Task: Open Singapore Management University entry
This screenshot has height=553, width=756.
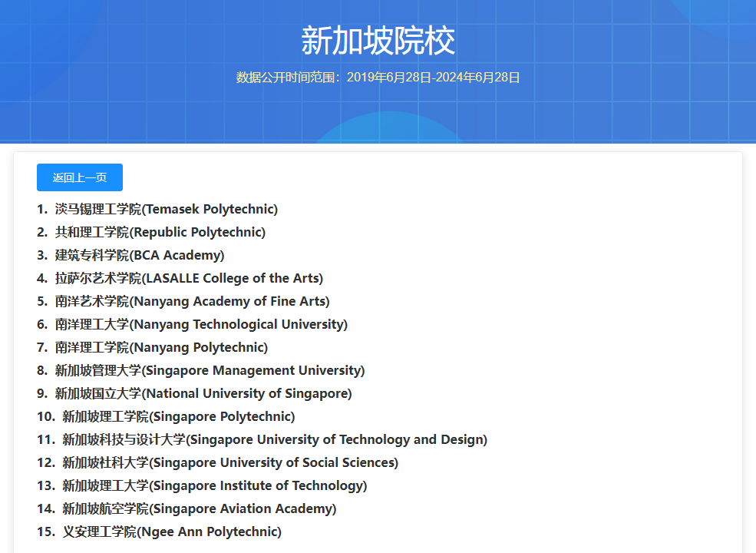Action: point(210,371)
